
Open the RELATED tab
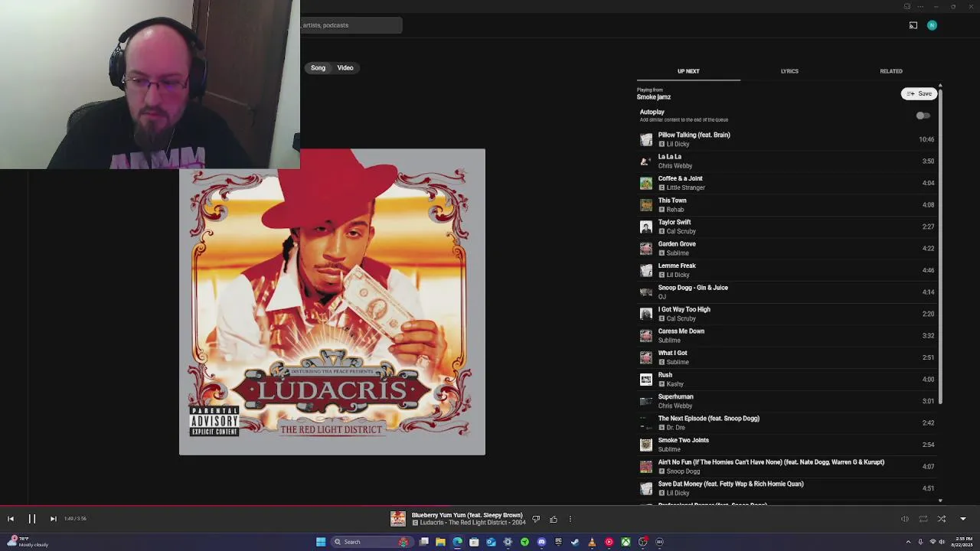[x=891, y=71]
